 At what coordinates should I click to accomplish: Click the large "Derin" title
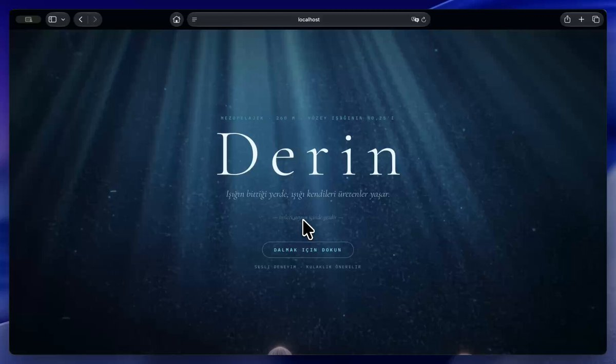point(309,154)
